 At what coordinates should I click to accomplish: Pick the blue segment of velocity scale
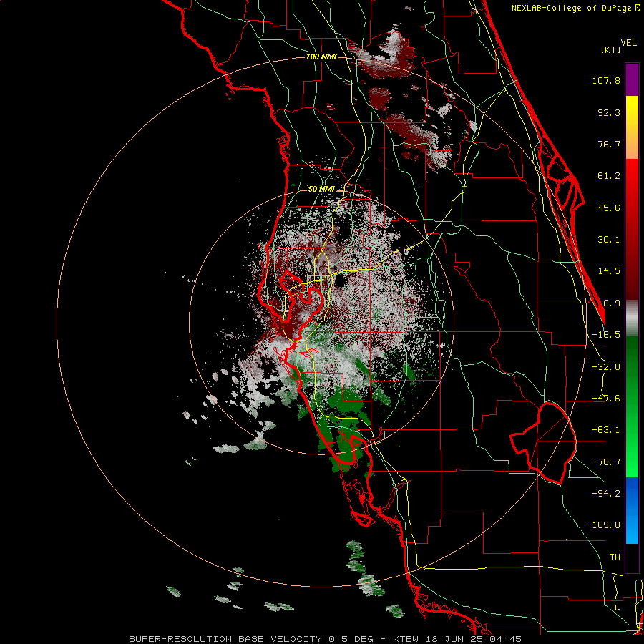tap(632, 510)
